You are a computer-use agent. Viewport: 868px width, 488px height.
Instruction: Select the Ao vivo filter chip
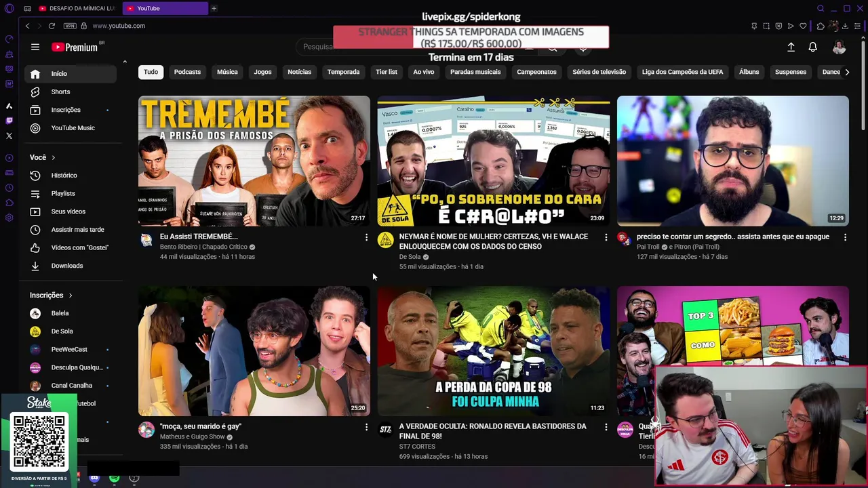pos(424,72)
